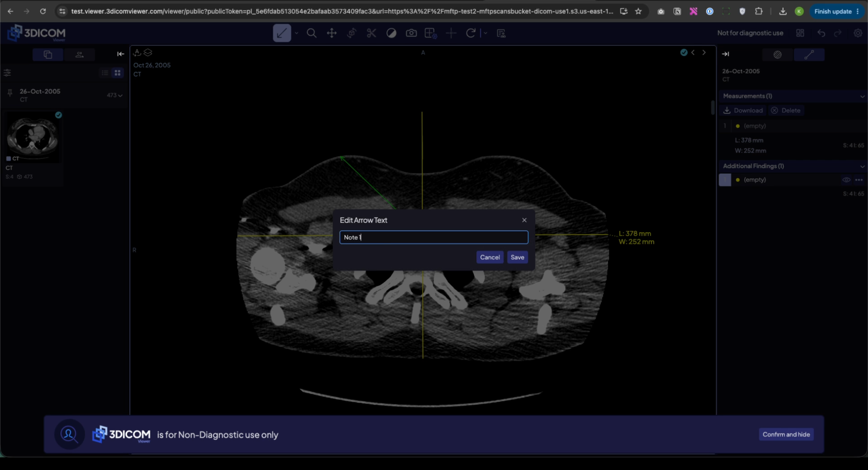Click the 3DICOM logo
The width and height of the screenshot is (868, 470).
click(37, 33)
